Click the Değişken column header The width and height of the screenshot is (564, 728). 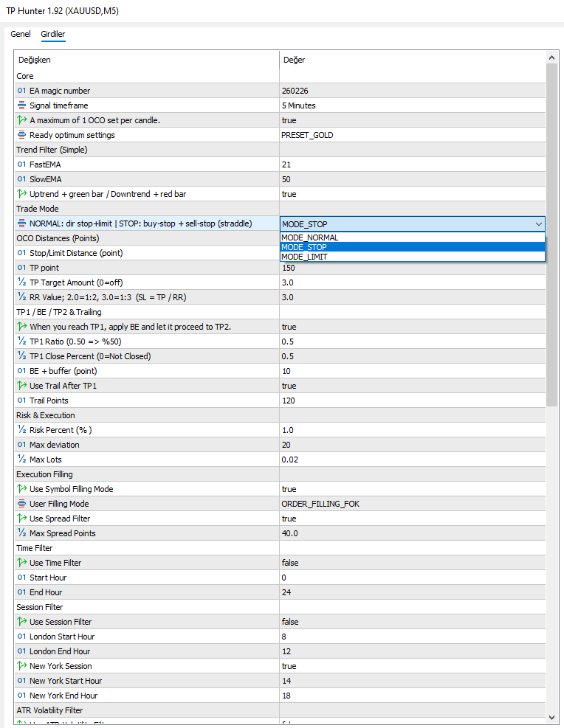click(147, 60)
